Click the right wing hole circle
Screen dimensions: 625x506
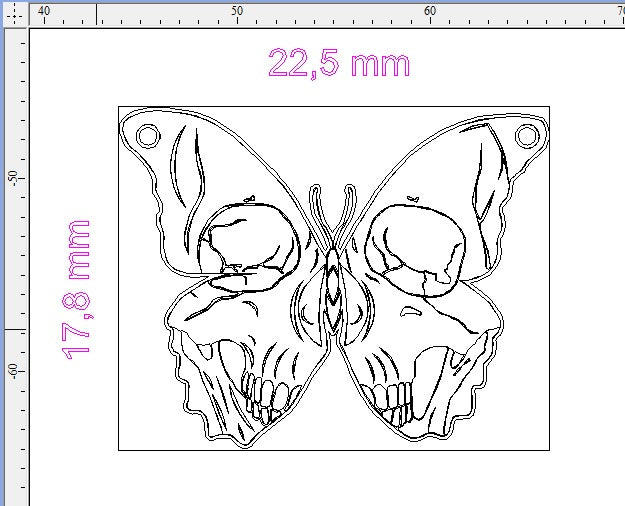point(527,136)
